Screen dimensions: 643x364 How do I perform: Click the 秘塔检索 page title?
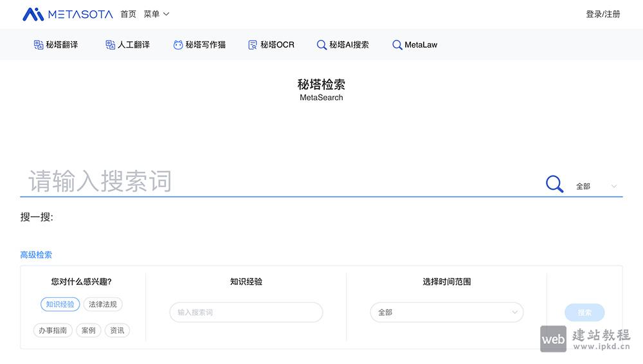coord(321,84)
